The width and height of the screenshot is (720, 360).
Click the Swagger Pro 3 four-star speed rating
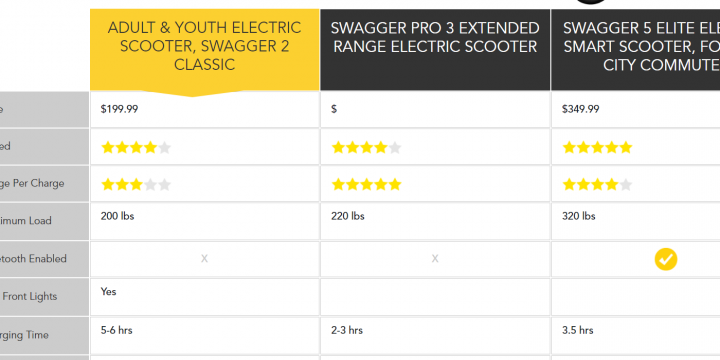click(x=366, y=147)
